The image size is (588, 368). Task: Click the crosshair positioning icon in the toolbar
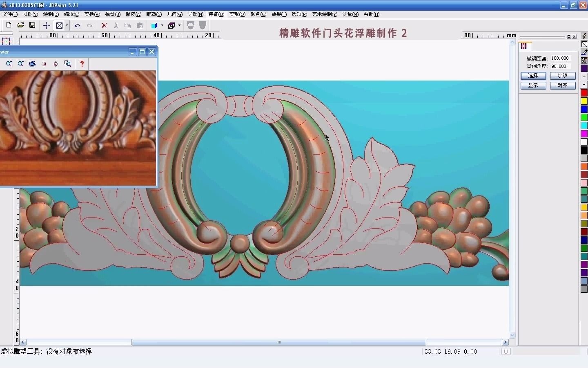click(x=46, y=25)
